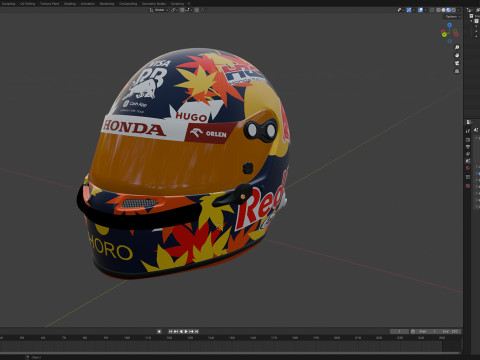480x360 pixels.
Task: Switch to the Rendering workspace tab
Action: [107, 4]
